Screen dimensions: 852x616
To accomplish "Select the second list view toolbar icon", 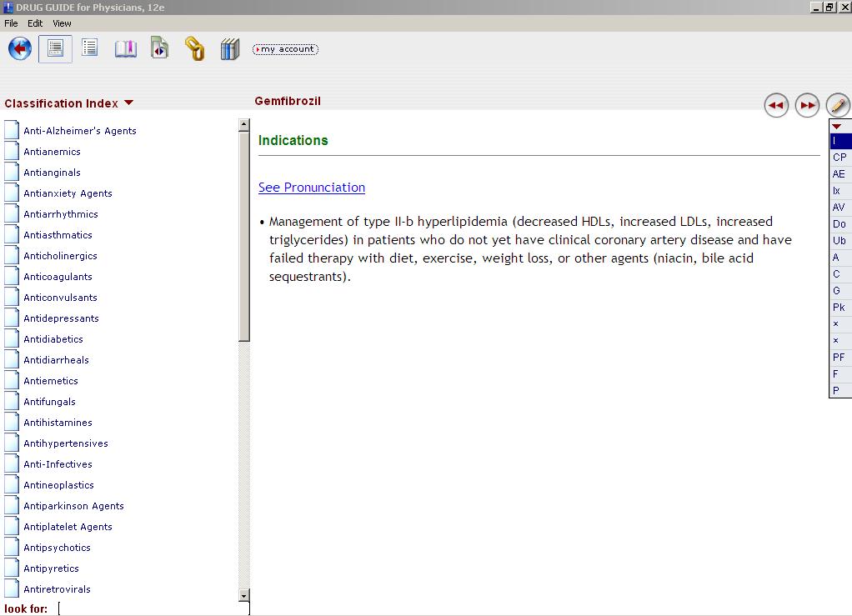I will click(x=90, y=48).
